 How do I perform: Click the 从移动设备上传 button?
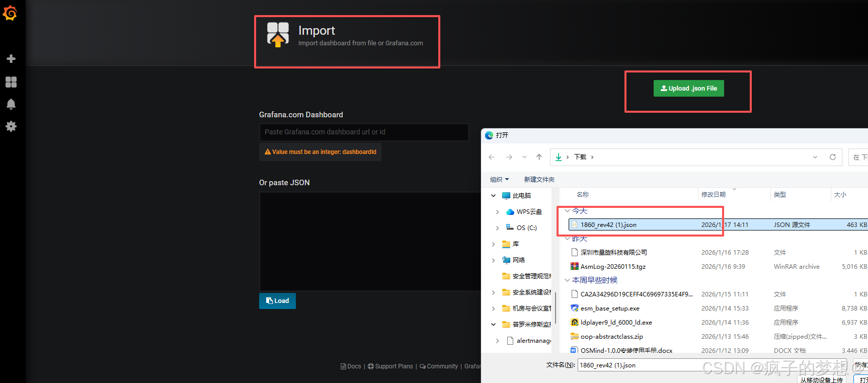[821, 380]
